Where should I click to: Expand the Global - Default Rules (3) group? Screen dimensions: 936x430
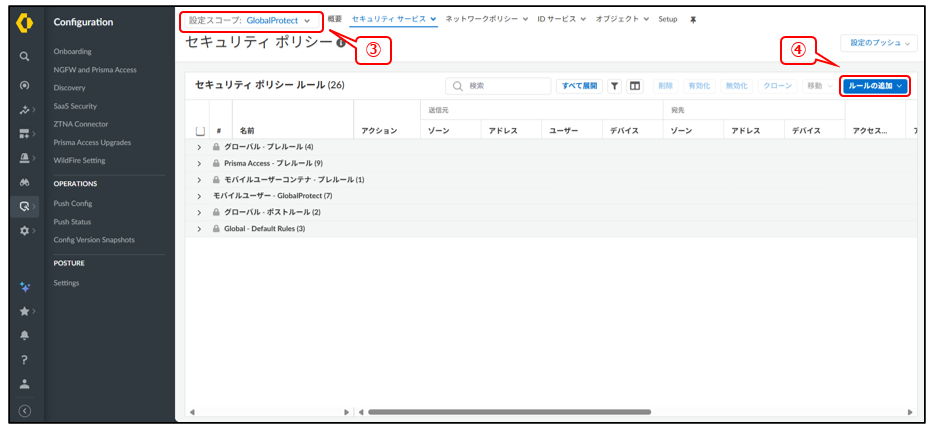click(x=199, y=229)
